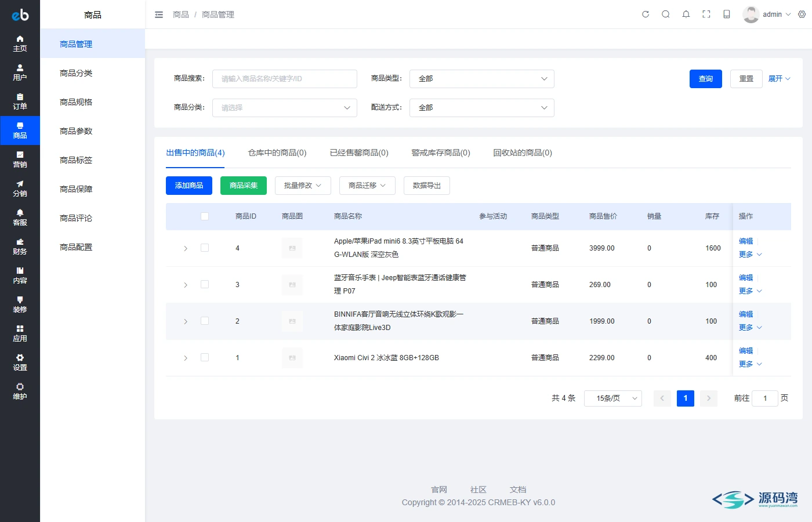Open 更多 menu for BINNIFA product row
This screenshot has width=812, height=522.
750,328
